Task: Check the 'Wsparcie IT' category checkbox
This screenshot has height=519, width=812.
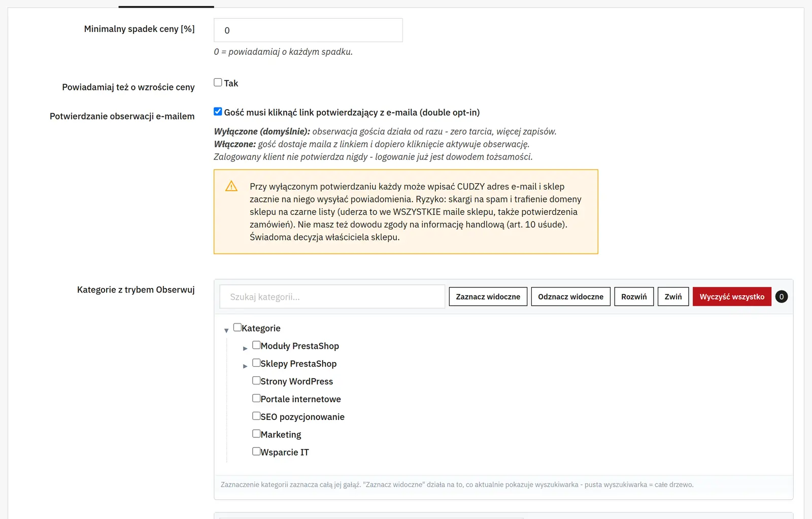Action: pos(256,451)
